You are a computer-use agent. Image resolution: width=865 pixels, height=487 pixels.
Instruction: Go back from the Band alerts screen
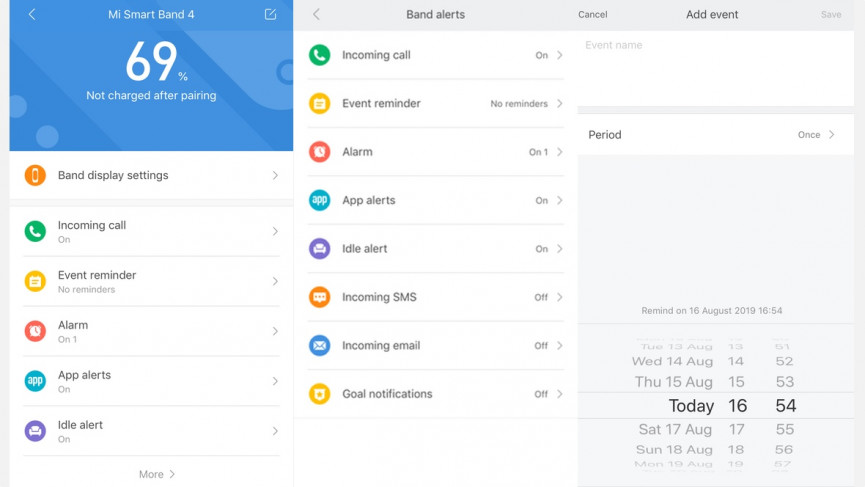pos(316,14)
